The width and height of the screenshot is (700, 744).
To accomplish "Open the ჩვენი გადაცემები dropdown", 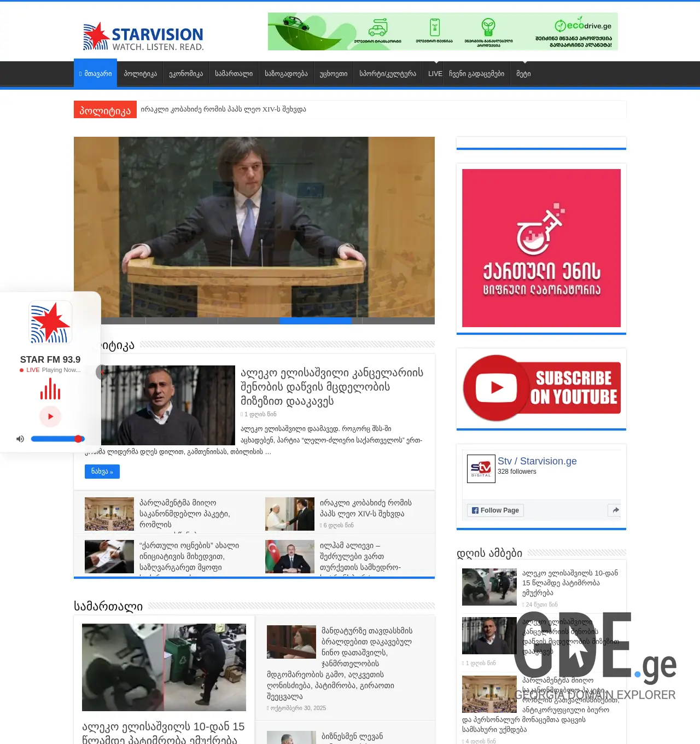I will 476,73.
